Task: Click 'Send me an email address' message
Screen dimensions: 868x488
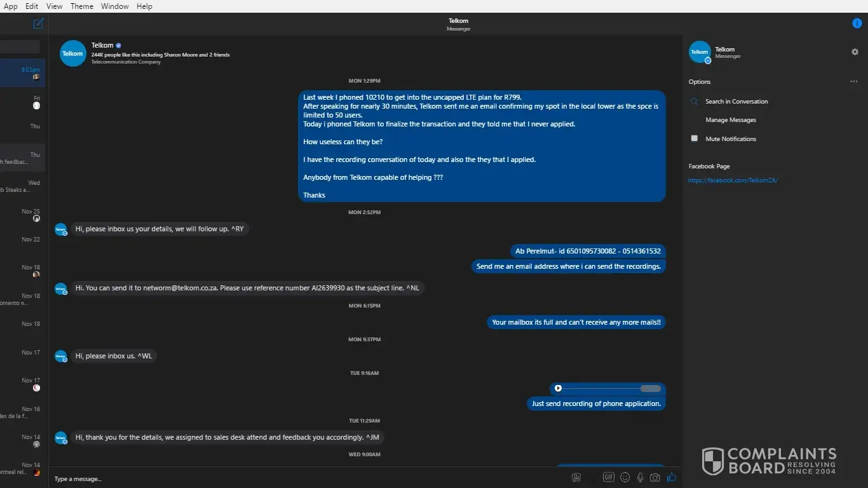Action: point(569,266)
